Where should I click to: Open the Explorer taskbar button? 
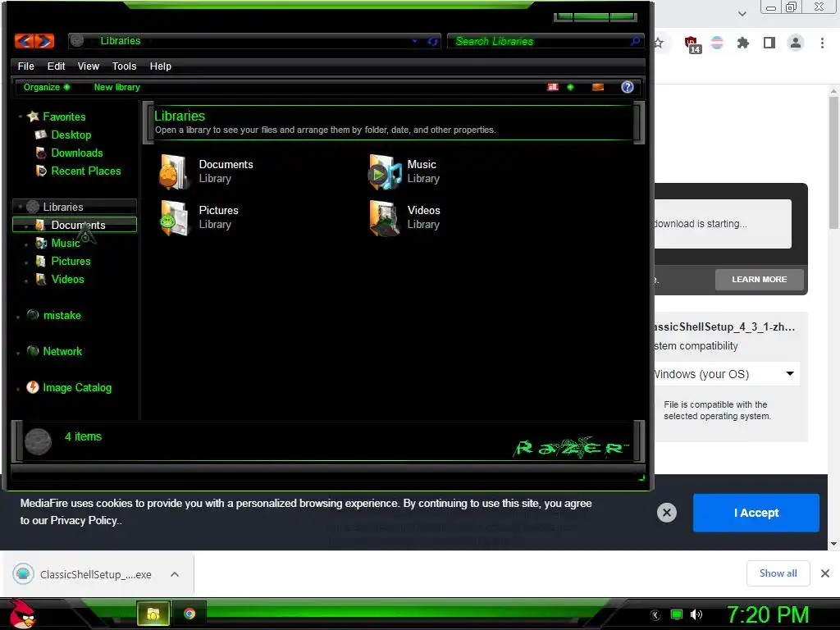(x=153, y=614)
